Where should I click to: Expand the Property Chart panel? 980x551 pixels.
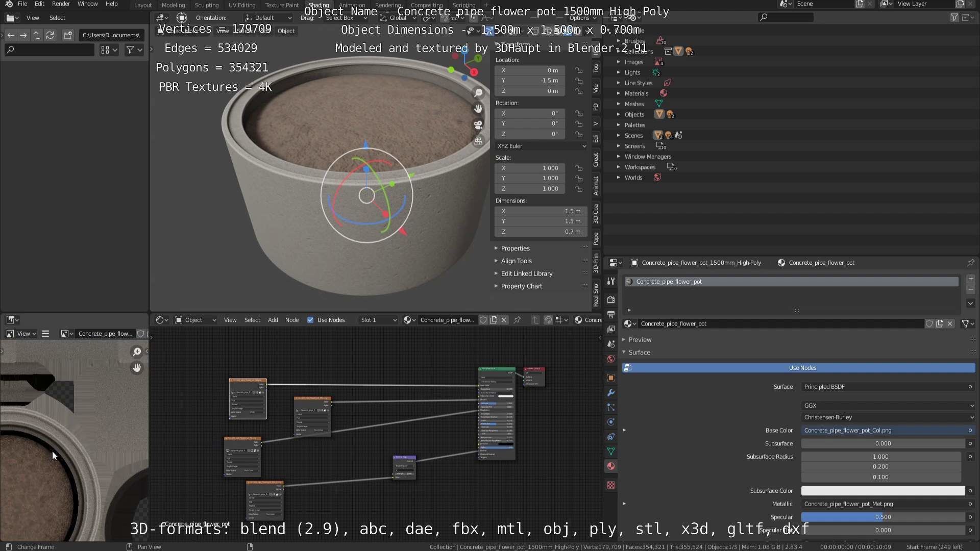[x=521, y=286]
